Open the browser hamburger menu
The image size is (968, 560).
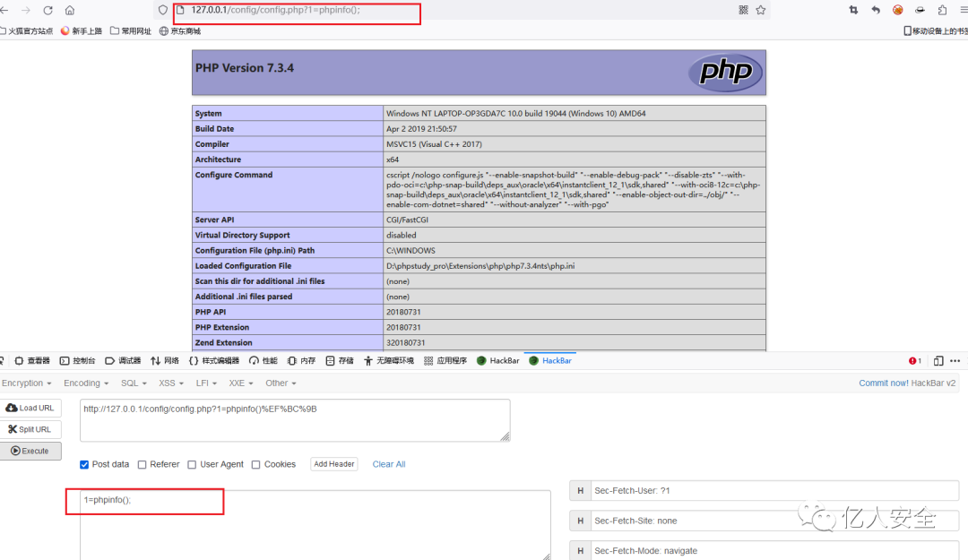point(964,10)
